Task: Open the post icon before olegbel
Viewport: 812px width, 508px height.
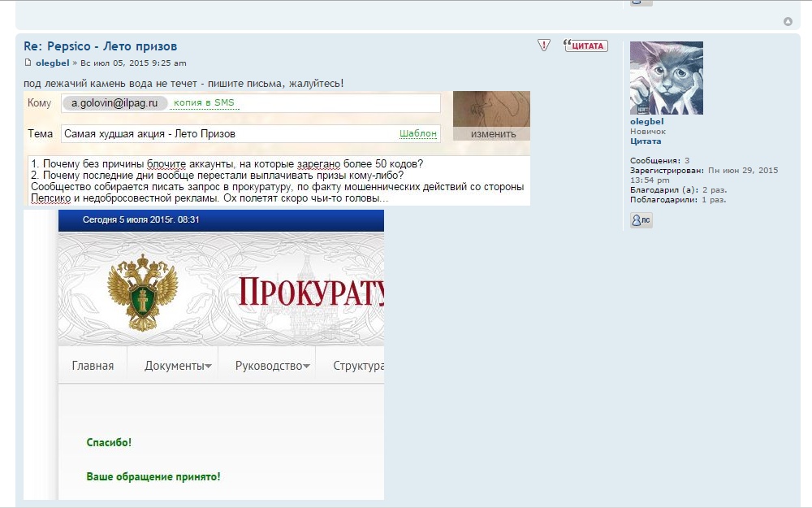Action: [x=28, y=63]
